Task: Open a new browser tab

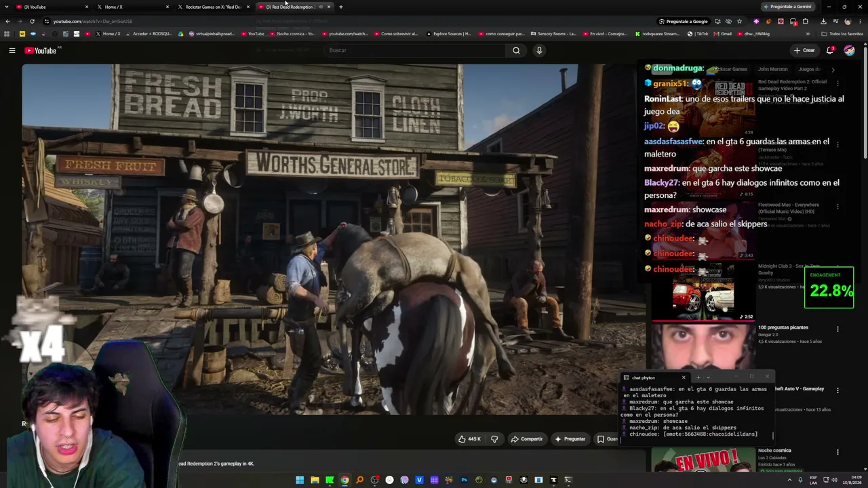Action: (x=340, y=7)
